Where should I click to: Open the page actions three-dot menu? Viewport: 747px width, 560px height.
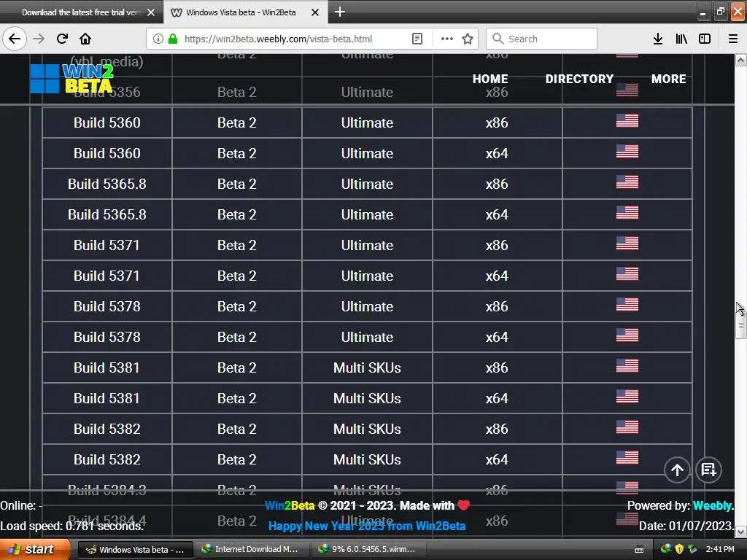point(447,39)
